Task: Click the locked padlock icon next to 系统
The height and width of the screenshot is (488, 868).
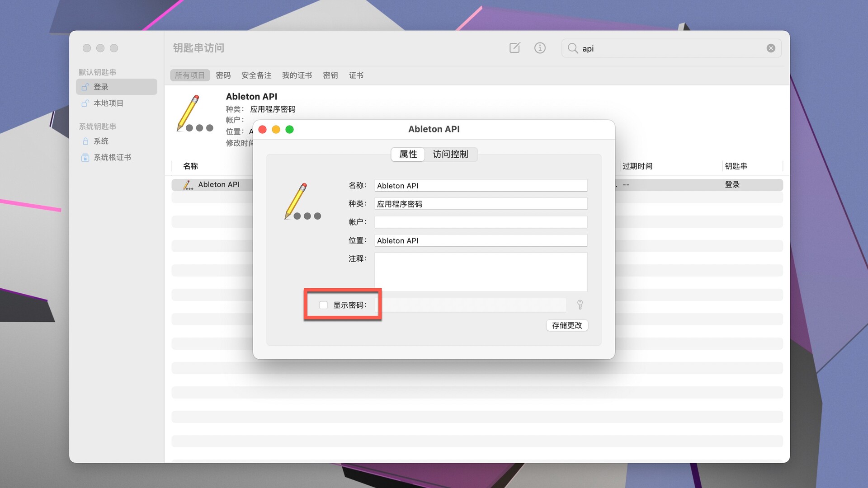Action: click(x=85, y=141)
